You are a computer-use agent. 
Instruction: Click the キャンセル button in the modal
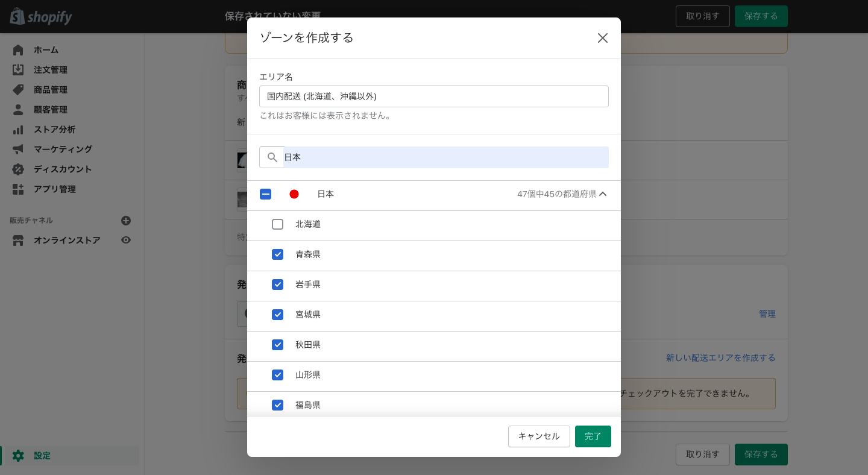tap(539, 436)
